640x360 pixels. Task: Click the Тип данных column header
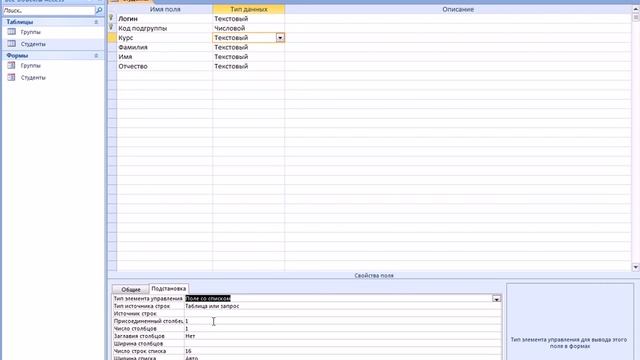249,9
